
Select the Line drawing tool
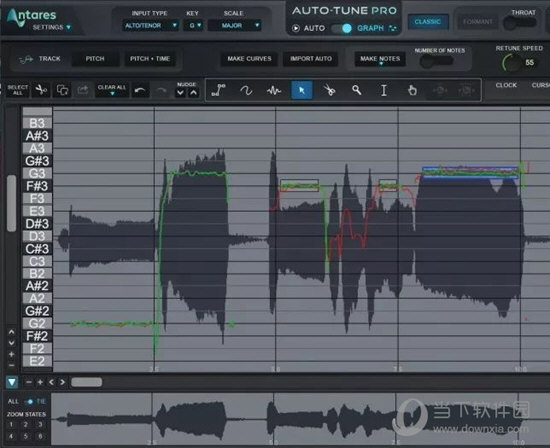pyautogui.click(x=219, y=91)
